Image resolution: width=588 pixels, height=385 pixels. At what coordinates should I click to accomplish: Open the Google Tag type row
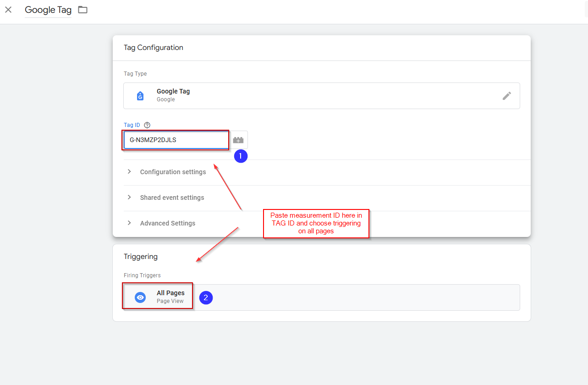point(322,96)
